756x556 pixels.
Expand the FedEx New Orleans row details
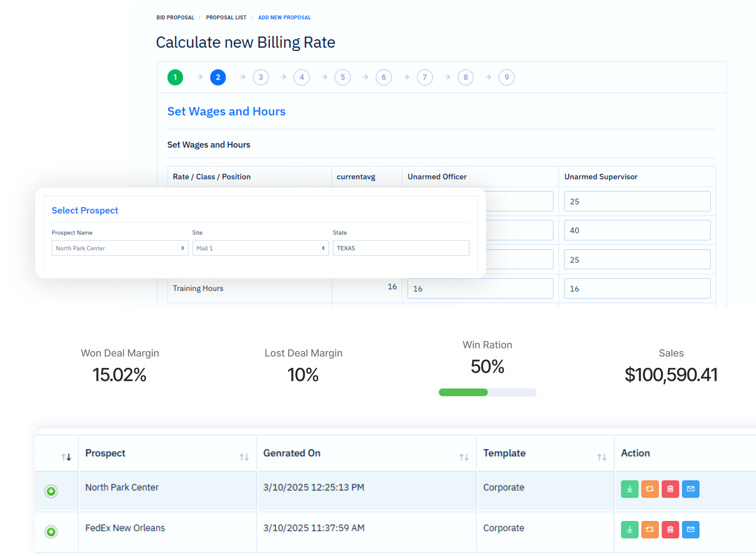coord(51,532)
